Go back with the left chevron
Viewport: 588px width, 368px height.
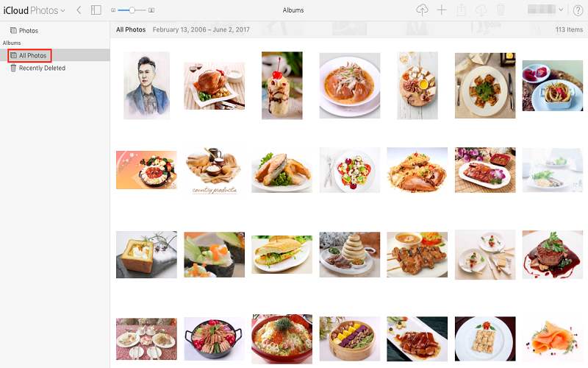coord(79,10)
